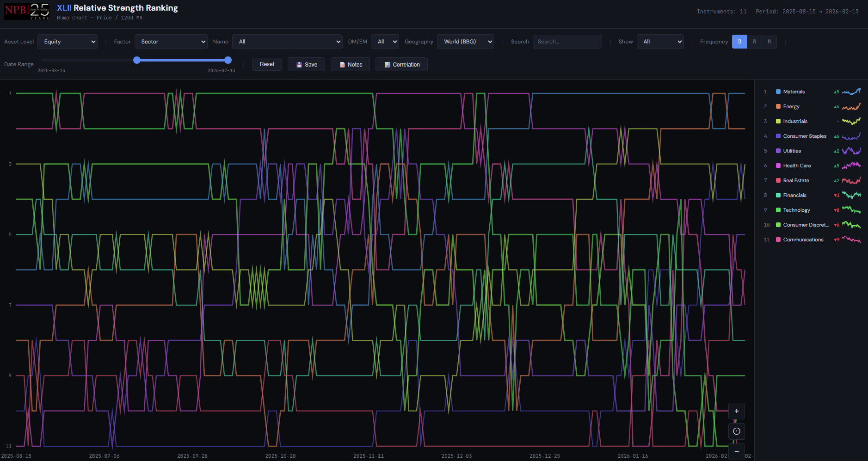Zoom out with the minus button
The width and height of the screenshot is (868, 461).
pos(737,451)
